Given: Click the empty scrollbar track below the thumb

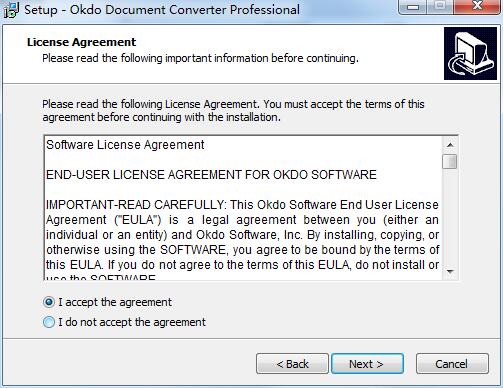Looking at the screenshot, I should coord(450,217).
